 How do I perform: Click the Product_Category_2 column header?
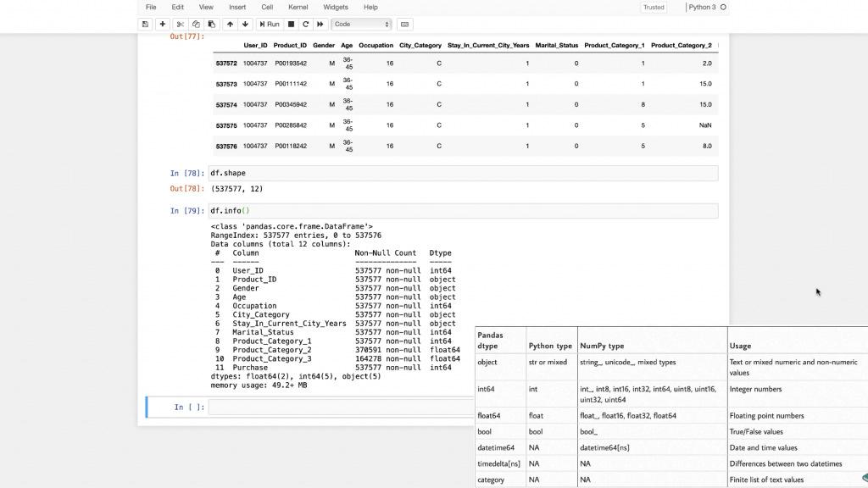pyautogui.click(x=682, y=46)
